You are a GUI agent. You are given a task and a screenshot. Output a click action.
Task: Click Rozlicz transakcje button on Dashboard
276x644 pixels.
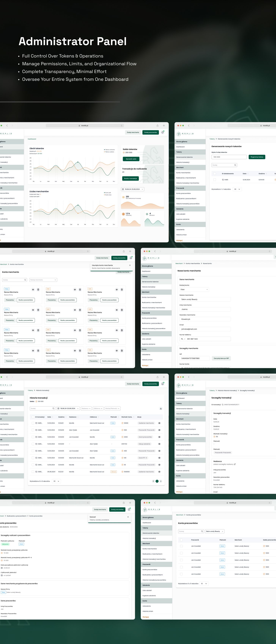tap(131, 178)
